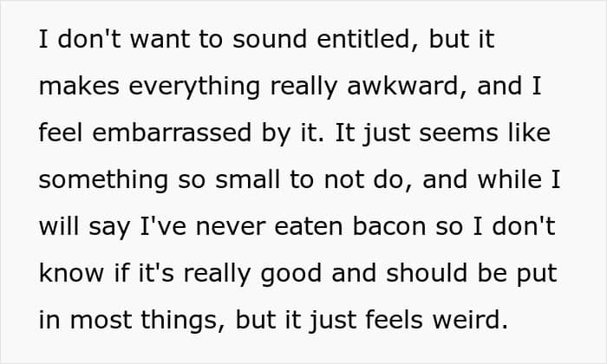
Task: Click the word "should" in sixth line
Action: click(427, 273)
